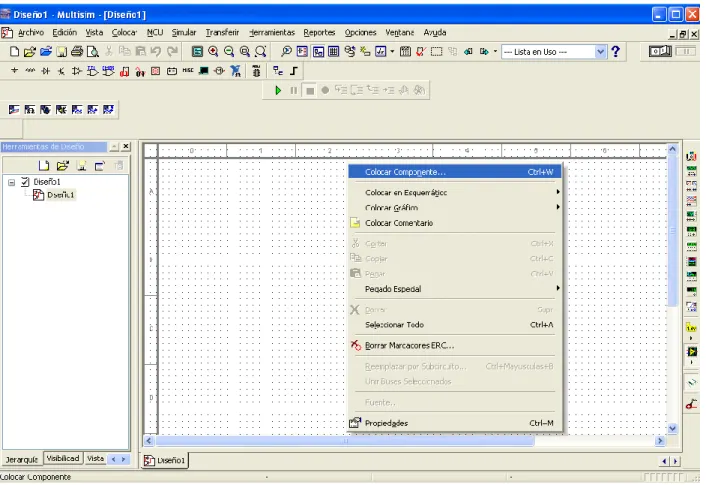Open Propiedades from context menu
This screenshot has width=706, height=485.
tap(455, 423)
